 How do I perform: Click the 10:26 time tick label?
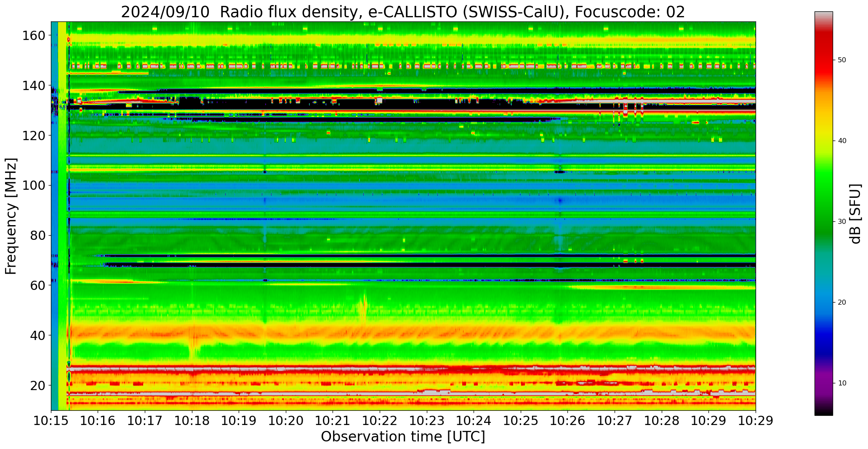(x=568, y=421)
